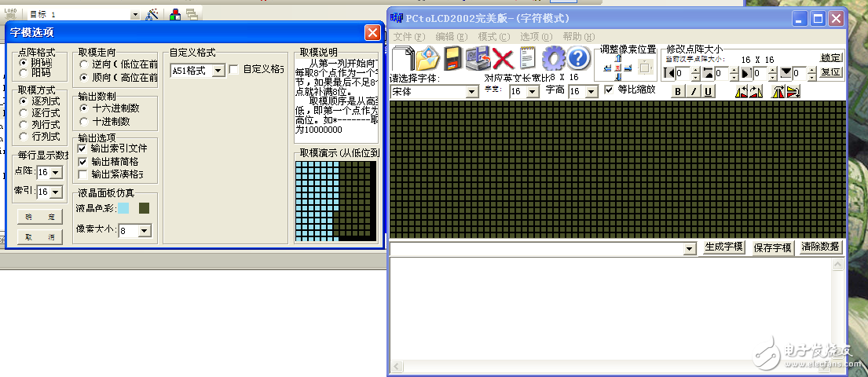This screenshot has height=377, width=868.
Task: Open the text input dropdown beside 生成字模
Action: (x=689, y=249)
